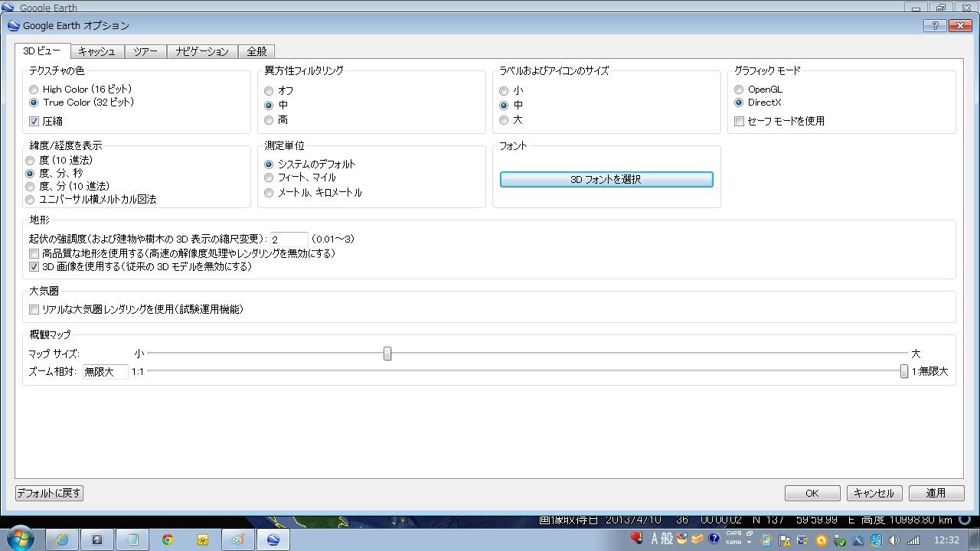Switch to the キャッシュ tab
Screen dimensions: 980x551
point(96,51)
